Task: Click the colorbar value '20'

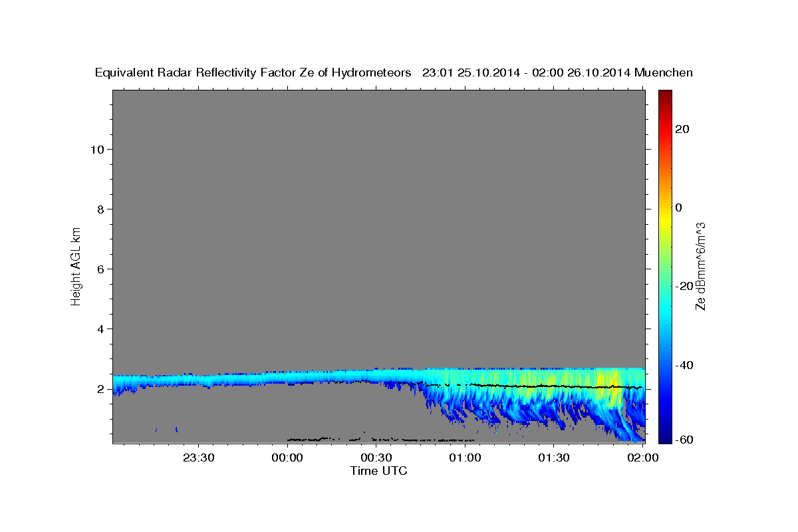Action: coord(682,129)
